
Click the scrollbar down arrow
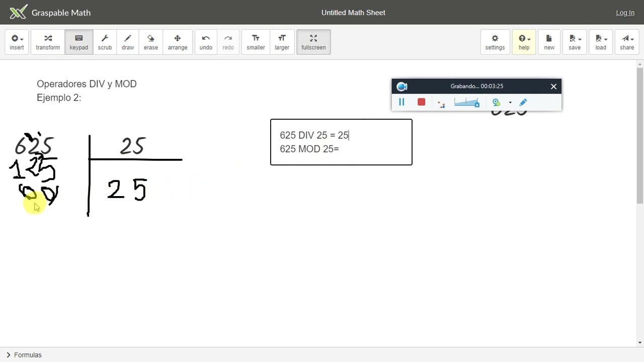640,343
